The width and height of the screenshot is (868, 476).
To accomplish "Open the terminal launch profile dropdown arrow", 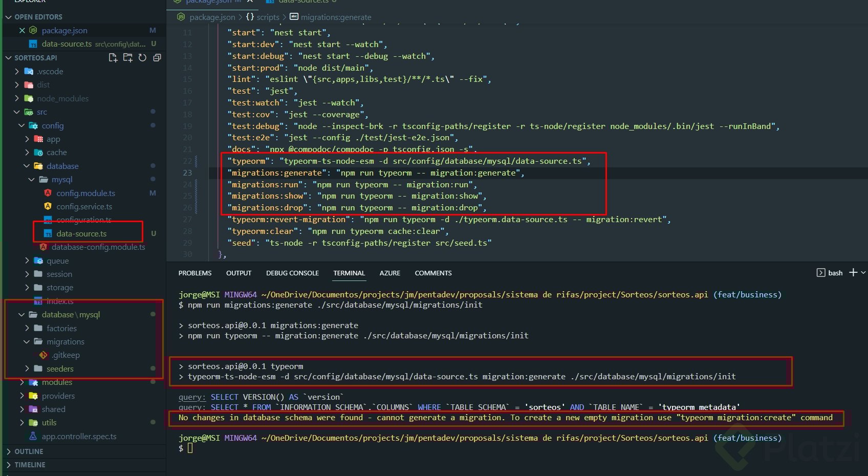I will point(863,273).
